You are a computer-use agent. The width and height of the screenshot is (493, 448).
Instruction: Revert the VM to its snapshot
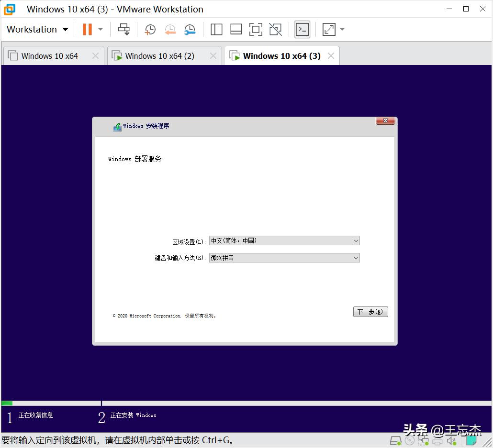pyautogui.click(x=170, y=29)
